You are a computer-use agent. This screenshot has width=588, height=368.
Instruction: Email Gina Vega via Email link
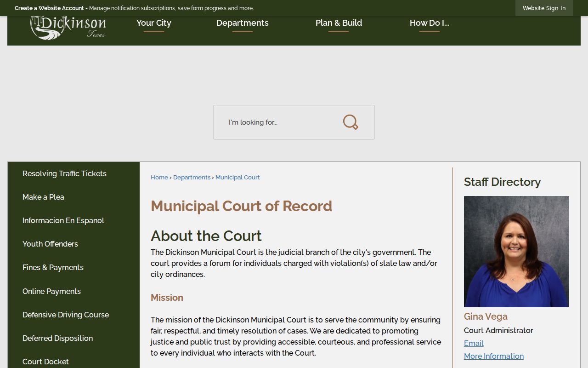pos(474,343)
